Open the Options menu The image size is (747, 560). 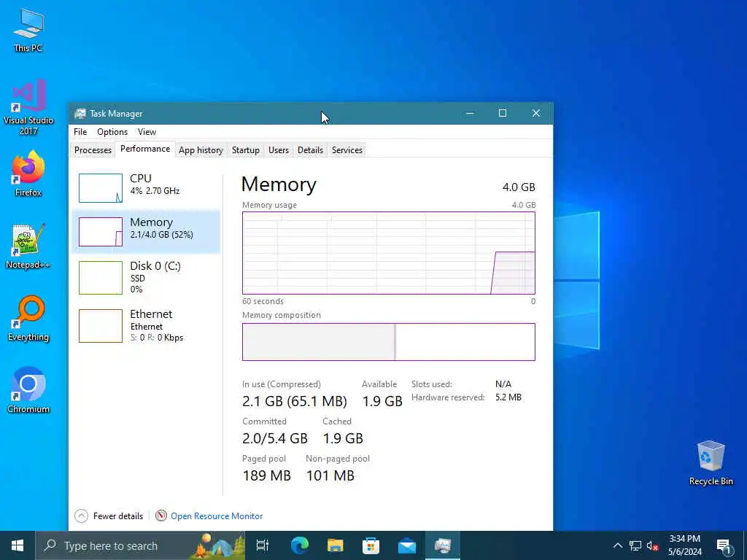point(112,132)
